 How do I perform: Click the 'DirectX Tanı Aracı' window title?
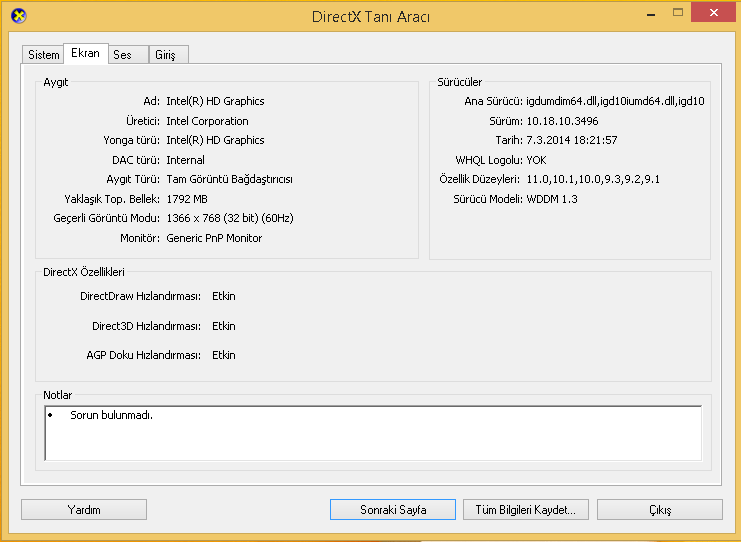[370, 17]
